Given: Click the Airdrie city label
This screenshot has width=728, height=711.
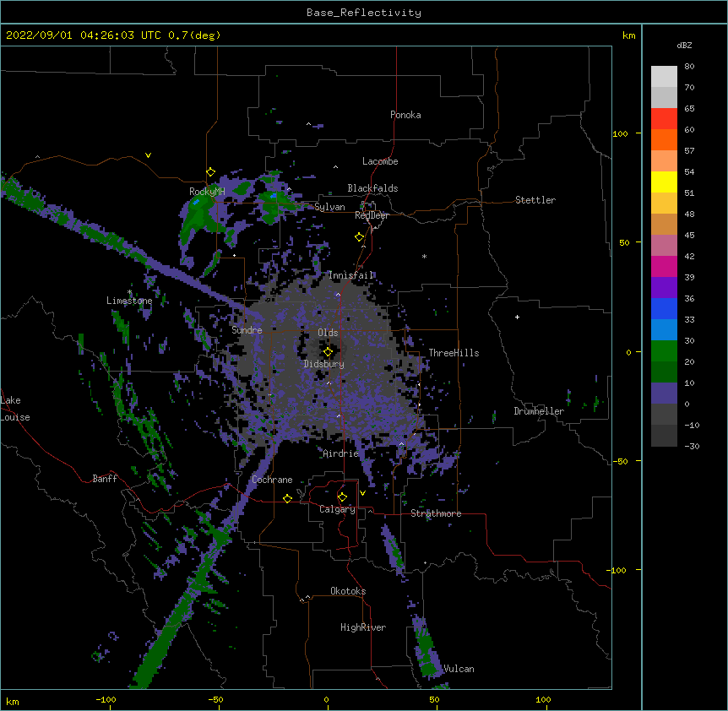Looking at the screenshot, I should (x=340, y=453).
